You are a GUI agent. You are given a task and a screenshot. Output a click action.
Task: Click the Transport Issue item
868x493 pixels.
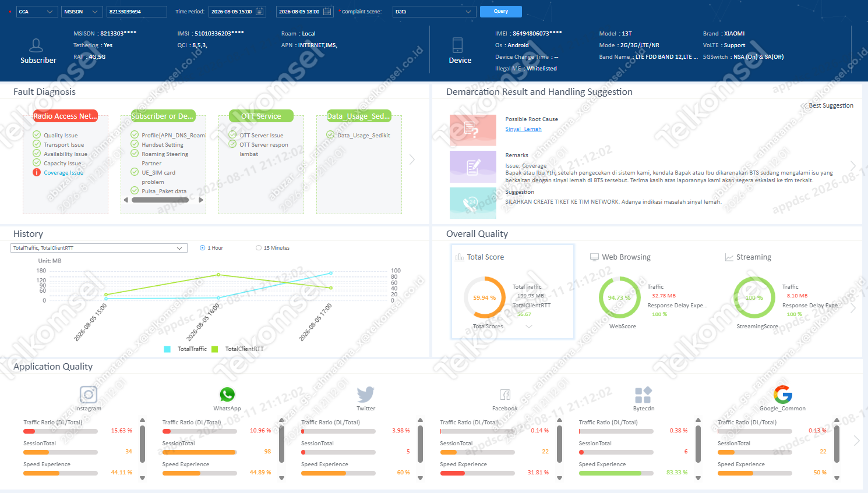click(x=63, y=144)
